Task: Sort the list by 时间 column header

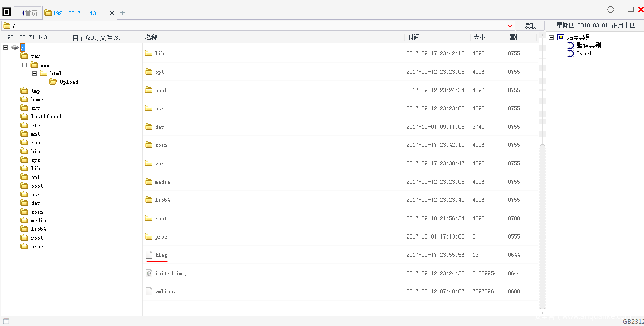Action: (x=413, y=37)
